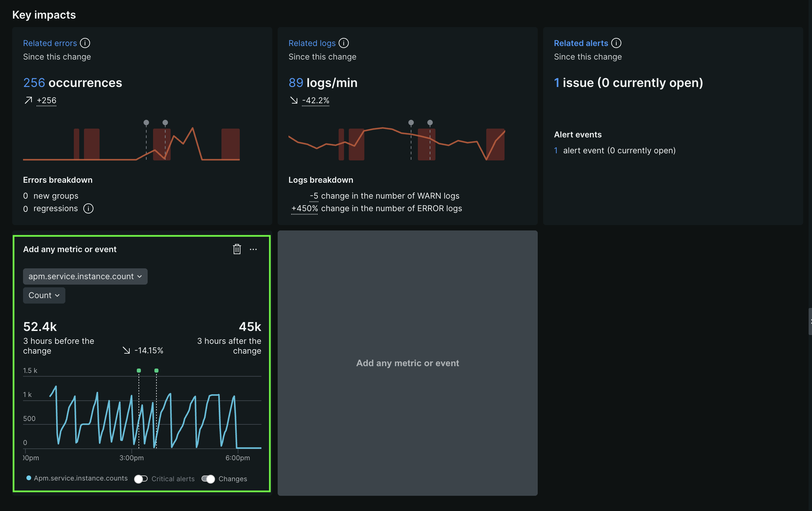Image resolution: width=812 pixels, height=511 pixels.
Task: Click the Related logs info icon
Action: [344, 43]
